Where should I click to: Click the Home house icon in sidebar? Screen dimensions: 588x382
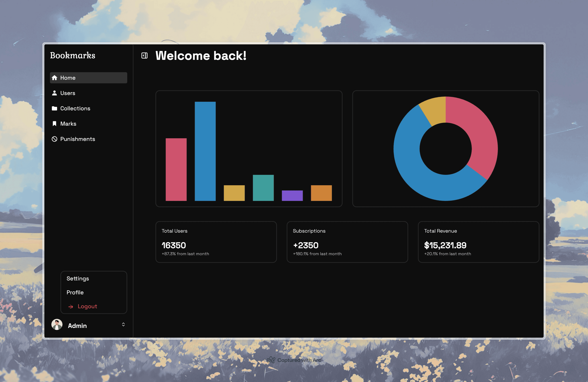pos(54,78)
